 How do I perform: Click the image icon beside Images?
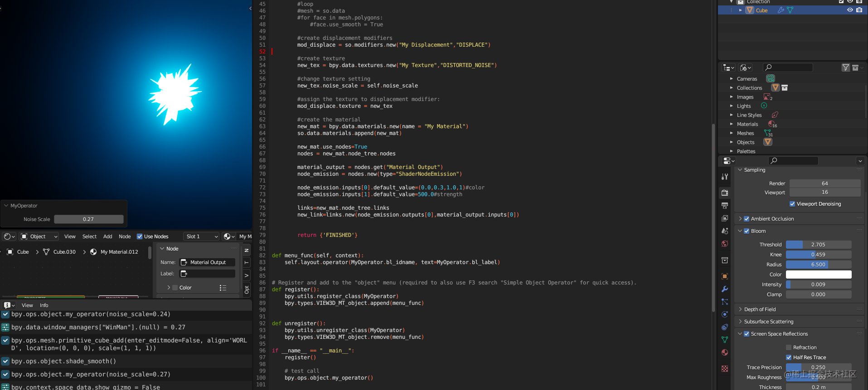click(x=767, y=96)
